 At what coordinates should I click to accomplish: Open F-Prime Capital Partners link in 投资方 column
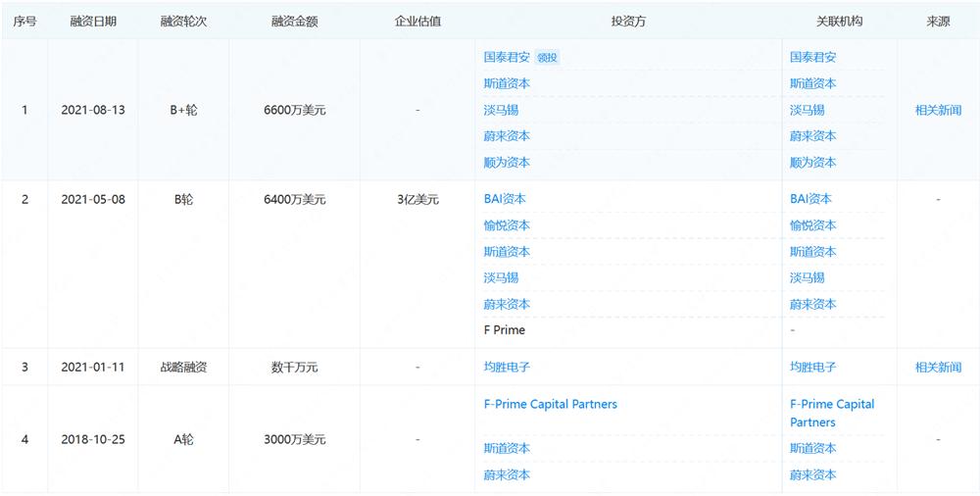pyautogui.click(x=551, y=404)
